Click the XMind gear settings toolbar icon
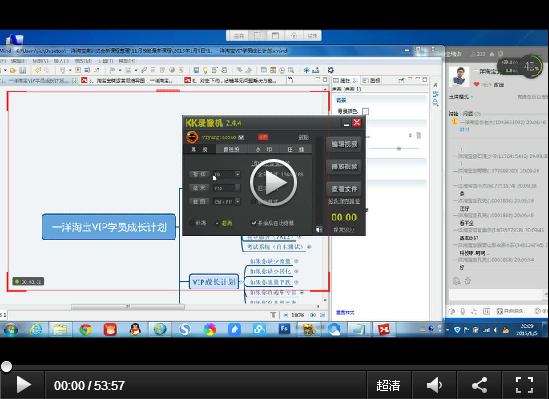 (x=331, y=70)
